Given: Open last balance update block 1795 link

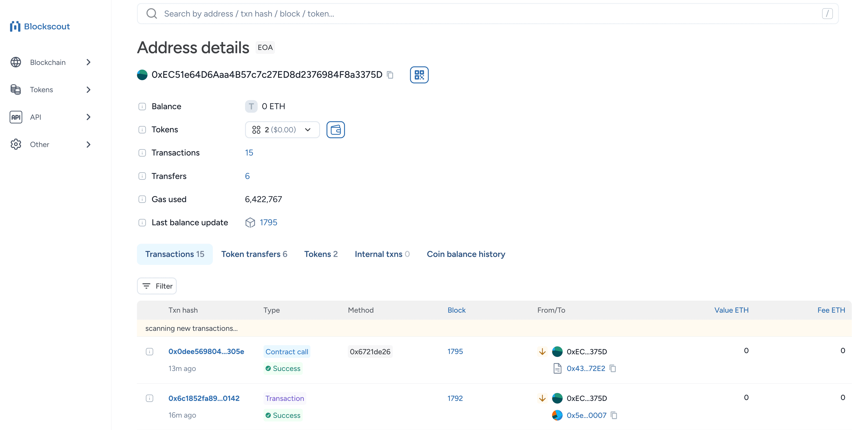Looking at the screenshot, I should (x=268, y=223).
